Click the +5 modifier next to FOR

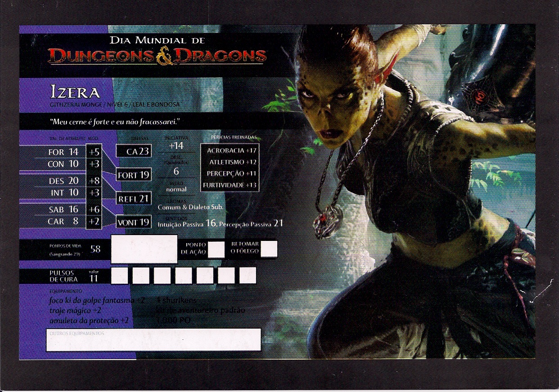coord(94,152)
